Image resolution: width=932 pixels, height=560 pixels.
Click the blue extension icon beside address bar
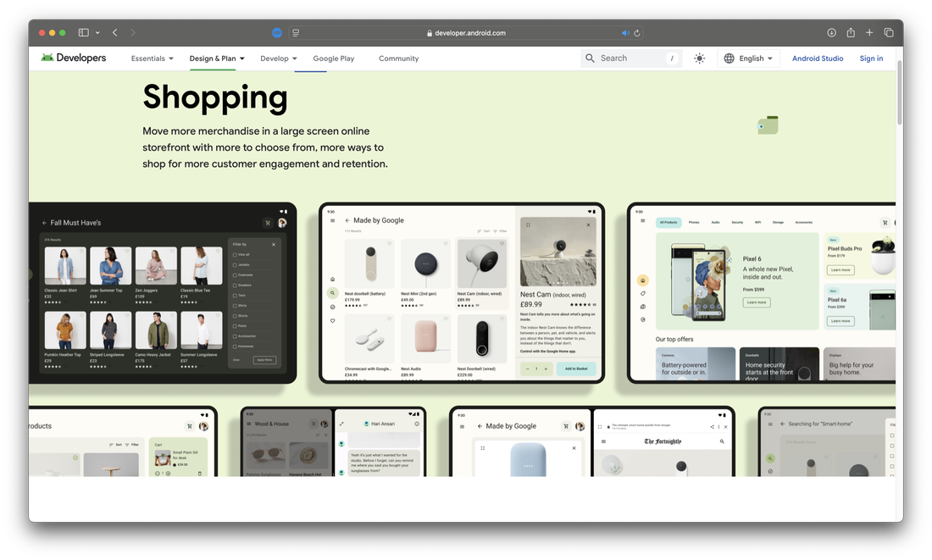point(277,33)
